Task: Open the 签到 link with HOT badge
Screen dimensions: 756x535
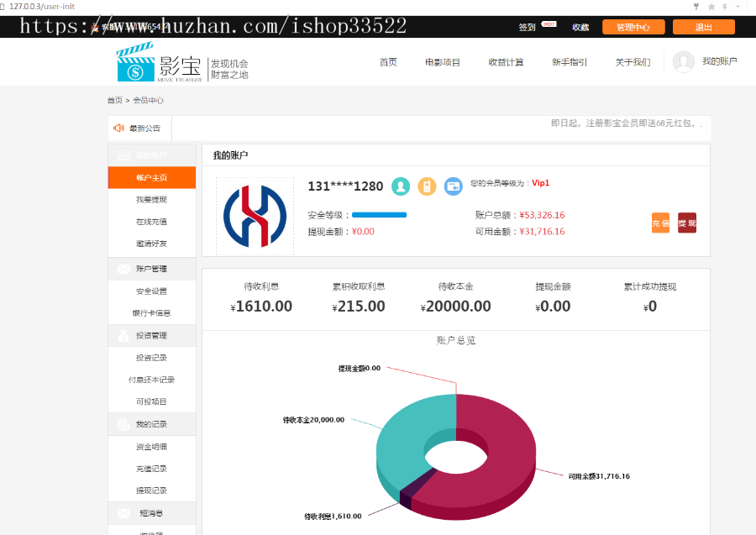Action: point(527,26)
